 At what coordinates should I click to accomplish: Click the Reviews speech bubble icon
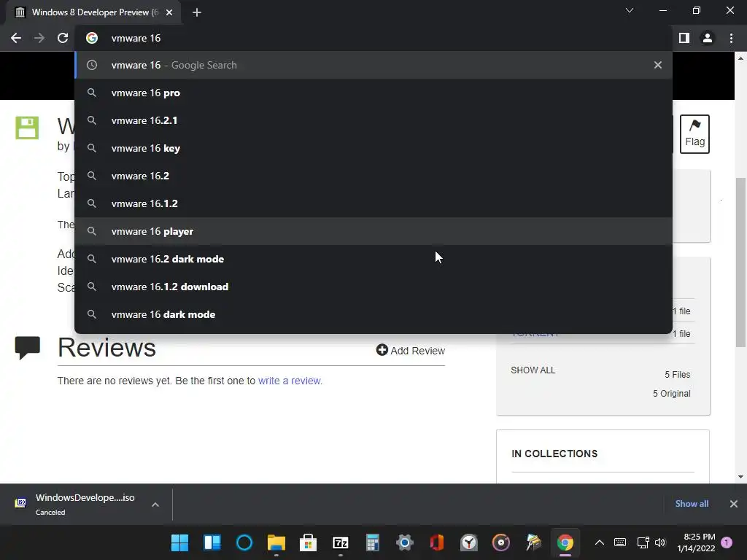pos(27,348)
